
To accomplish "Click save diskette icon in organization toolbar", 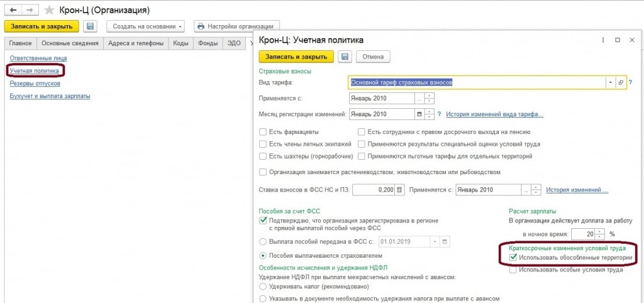I will (x=91, y=26).
